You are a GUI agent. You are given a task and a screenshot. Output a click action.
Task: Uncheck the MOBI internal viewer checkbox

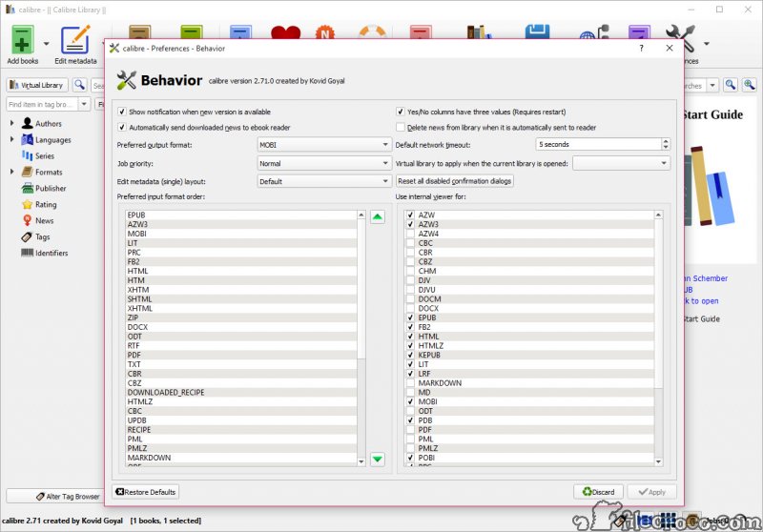click(x=410, y=401)
